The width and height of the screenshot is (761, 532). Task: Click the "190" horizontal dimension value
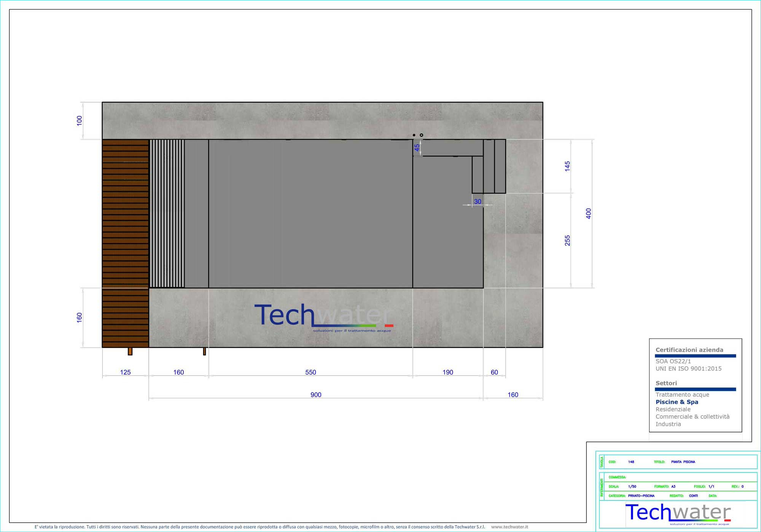tap(448, 372)
